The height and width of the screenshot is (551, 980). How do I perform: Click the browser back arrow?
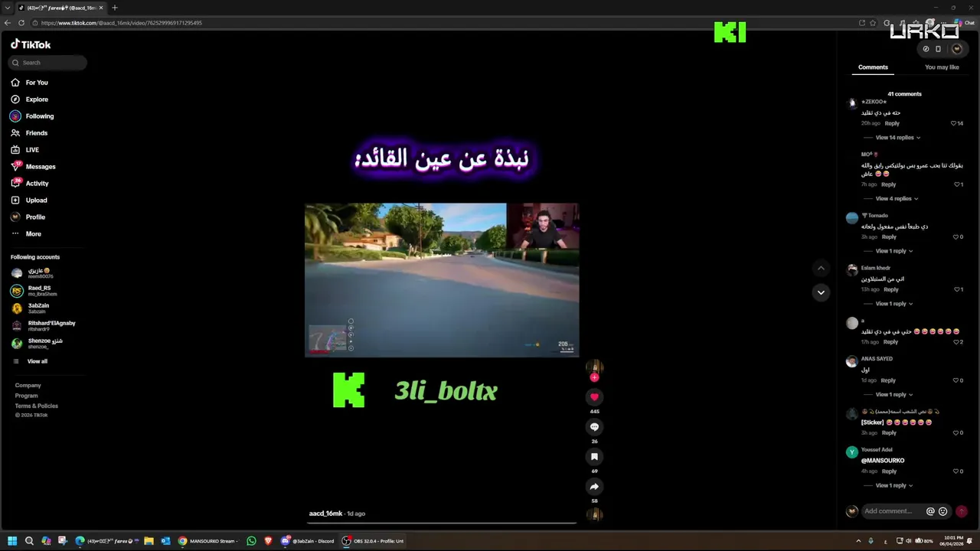point(8,23)
